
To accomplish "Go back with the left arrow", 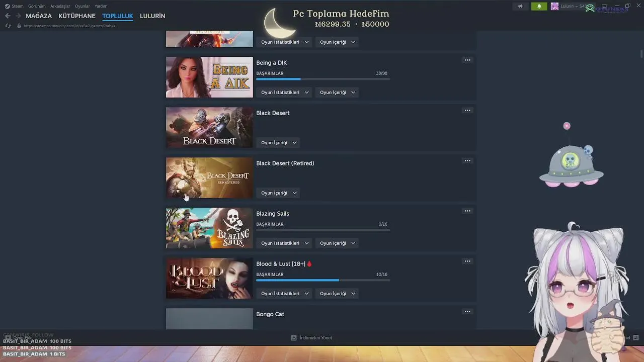I will click(8, 16).
